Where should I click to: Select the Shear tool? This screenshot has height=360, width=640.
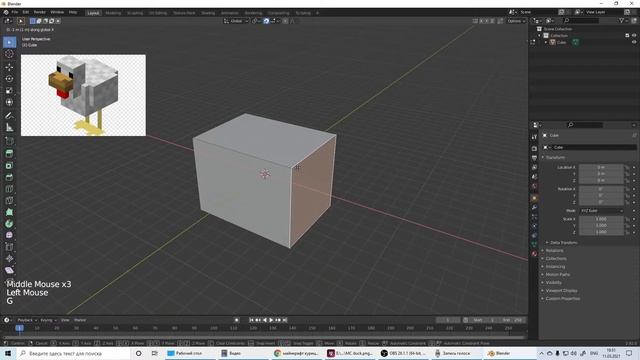point(9,270)
